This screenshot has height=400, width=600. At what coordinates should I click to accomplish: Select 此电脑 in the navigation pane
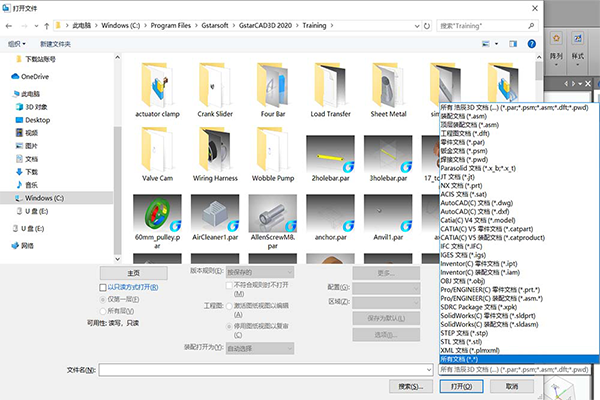(27, 94)
